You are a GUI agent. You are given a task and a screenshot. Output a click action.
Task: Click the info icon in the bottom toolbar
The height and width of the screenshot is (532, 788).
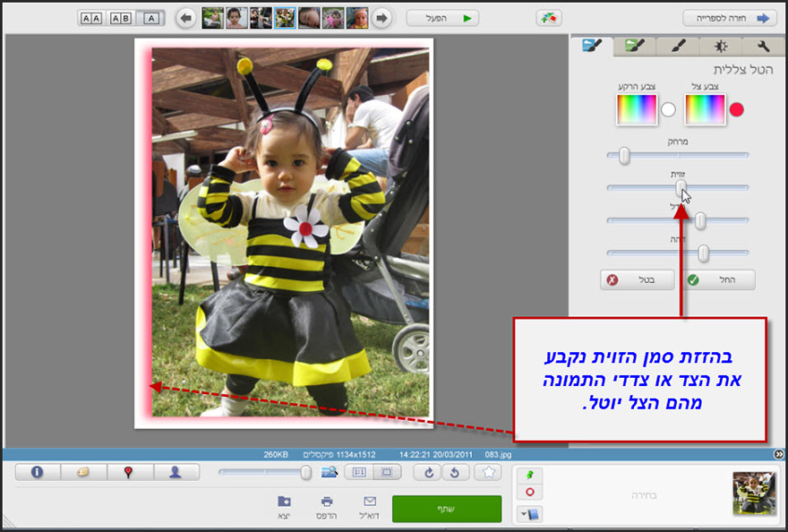click(x=37, y=473)
